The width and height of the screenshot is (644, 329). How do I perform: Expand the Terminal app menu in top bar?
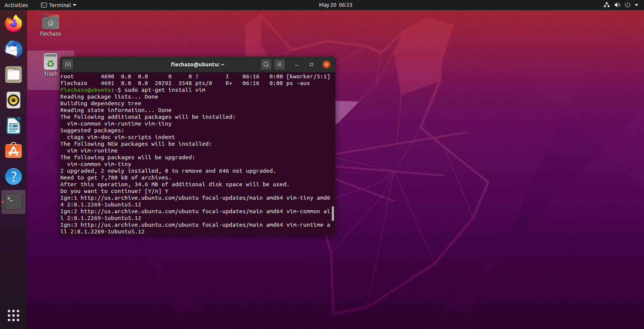click(x=58, y=5)
